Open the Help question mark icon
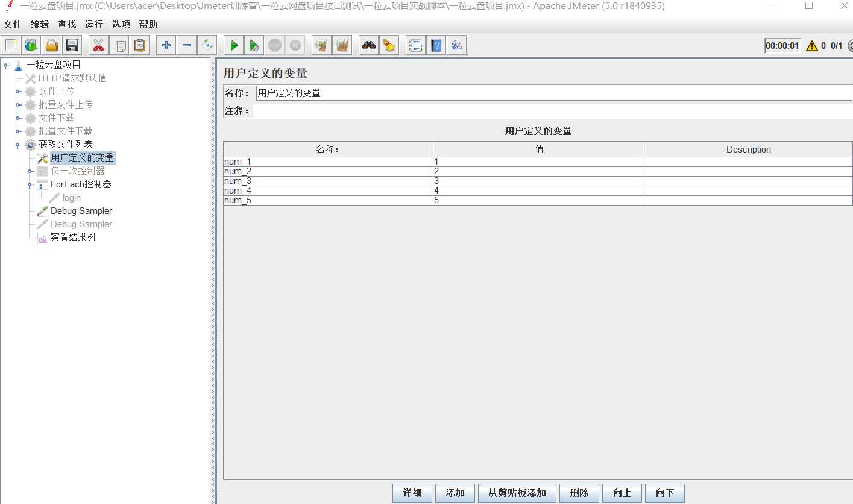Viewport: 853px width, 504px height. point(436,45)
